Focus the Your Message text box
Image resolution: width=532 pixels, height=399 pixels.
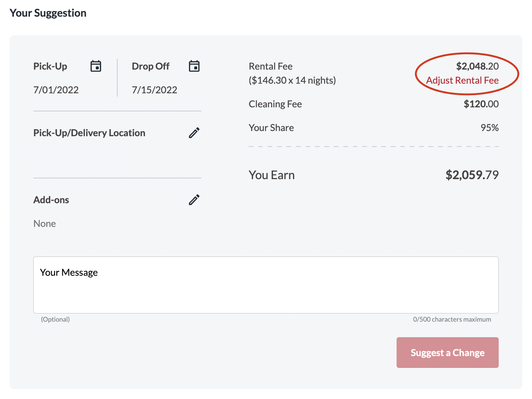[266, 285]
